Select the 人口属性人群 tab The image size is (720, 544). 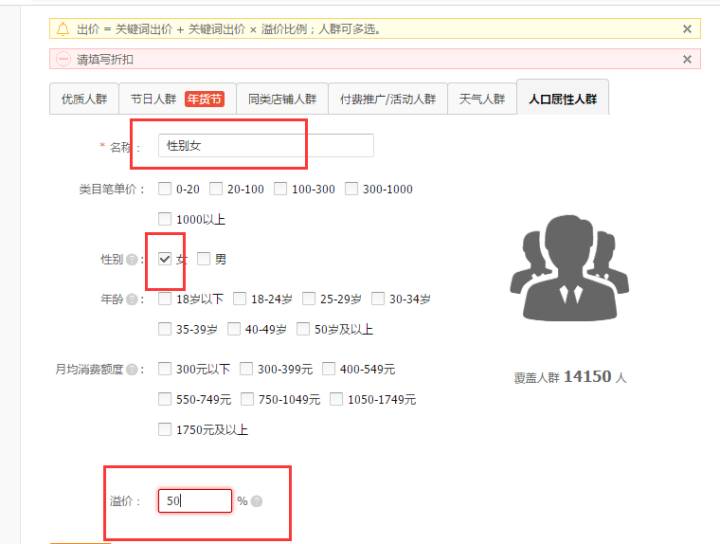(562, 98)
